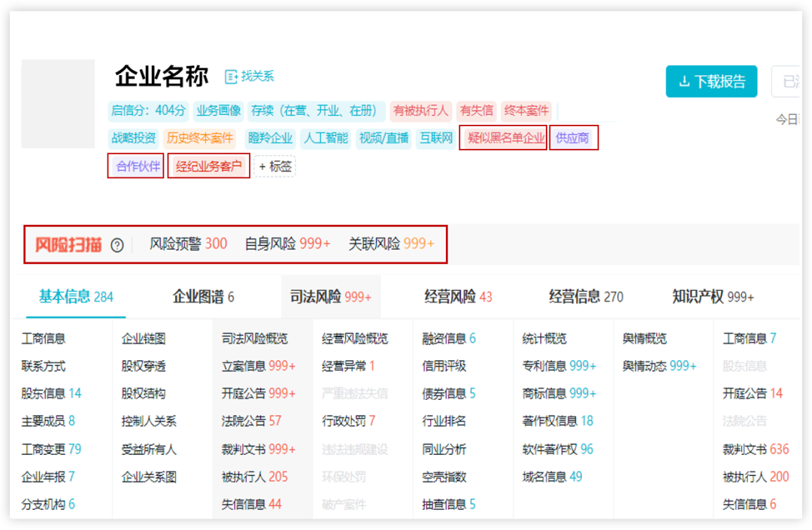Click the 合作伙伴 tag

click(x=138, y=166)
